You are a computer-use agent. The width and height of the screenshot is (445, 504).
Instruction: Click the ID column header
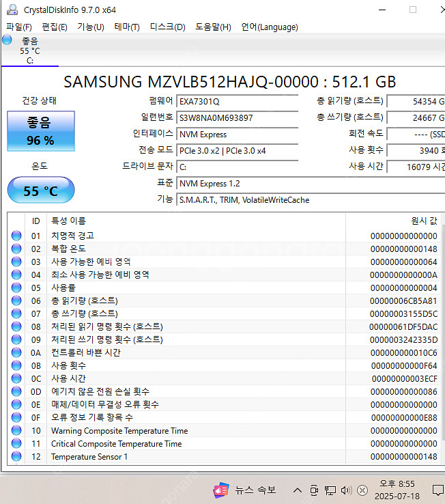[x=35, y=221]
